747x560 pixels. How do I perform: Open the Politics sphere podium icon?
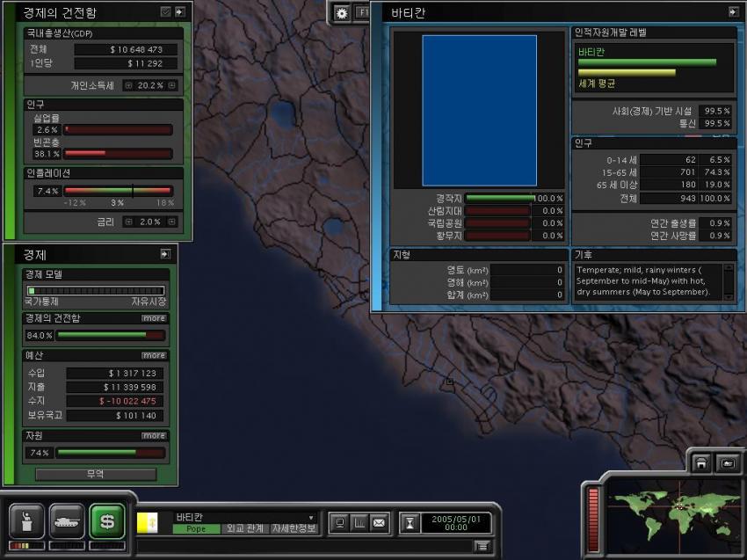pos(26,522)
